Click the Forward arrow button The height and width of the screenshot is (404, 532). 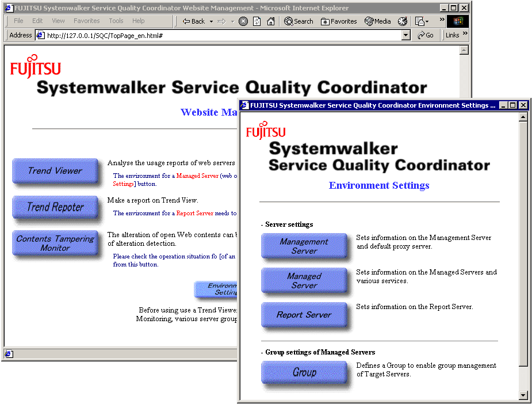pos(221,21)
